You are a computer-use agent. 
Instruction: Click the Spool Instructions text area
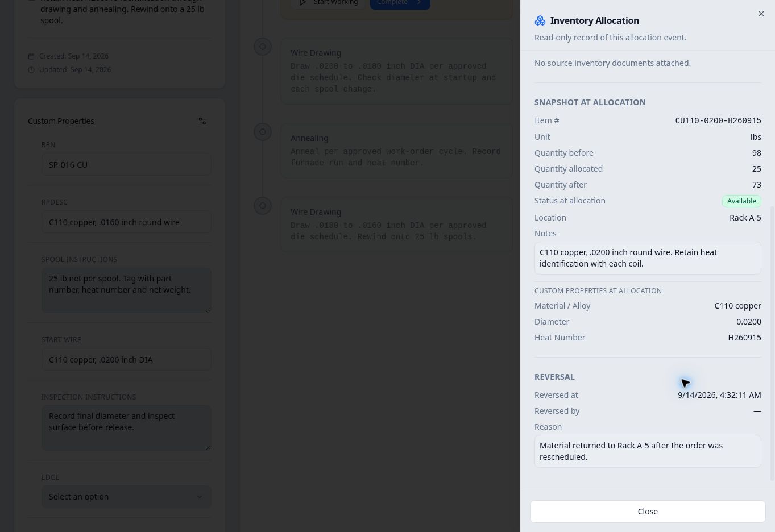coord(126,290)
